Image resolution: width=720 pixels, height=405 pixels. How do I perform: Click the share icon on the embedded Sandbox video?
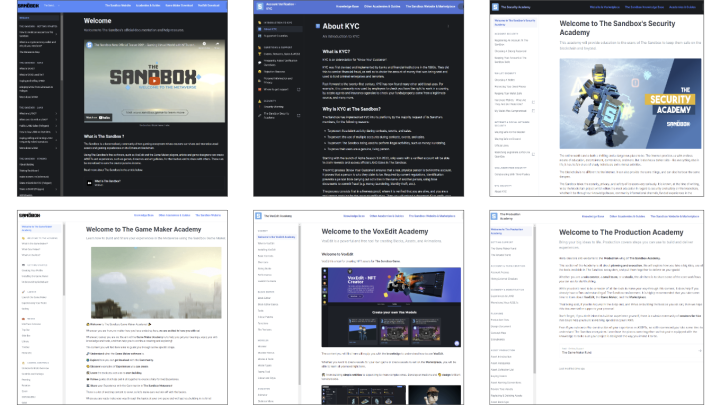pos(217,45)
